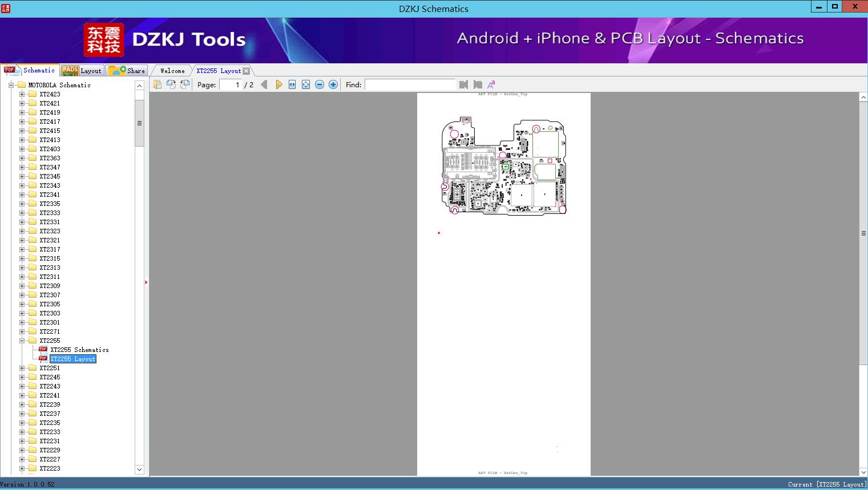
Task: Minimize the DZKJ Schematics window
Action: pos(819,6)
